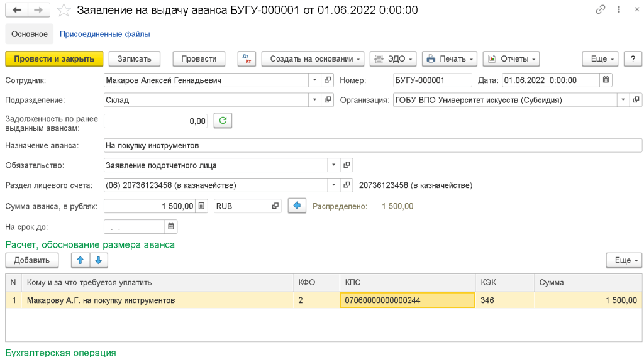Switch to the Основное tab
This screenshot has height=357, width=644.
[29, 34]
